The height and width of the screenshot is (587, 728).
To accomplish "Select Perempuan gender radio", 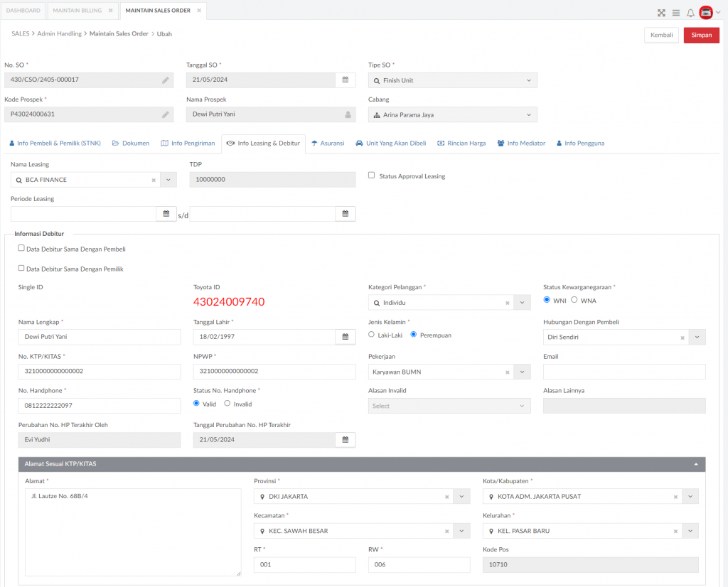I will pyautogui.click(x=414, y=335).
